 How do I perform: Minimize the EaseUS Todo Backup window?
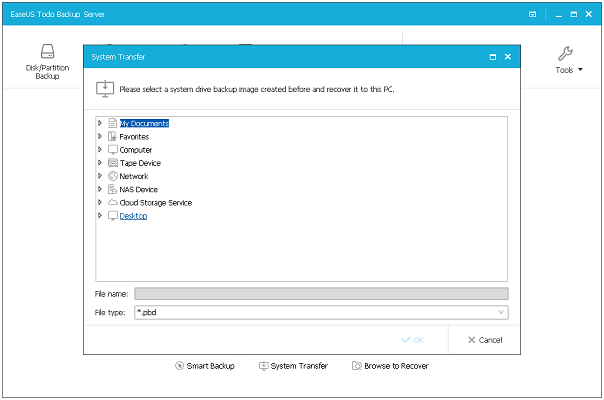[x=559, y=15]
